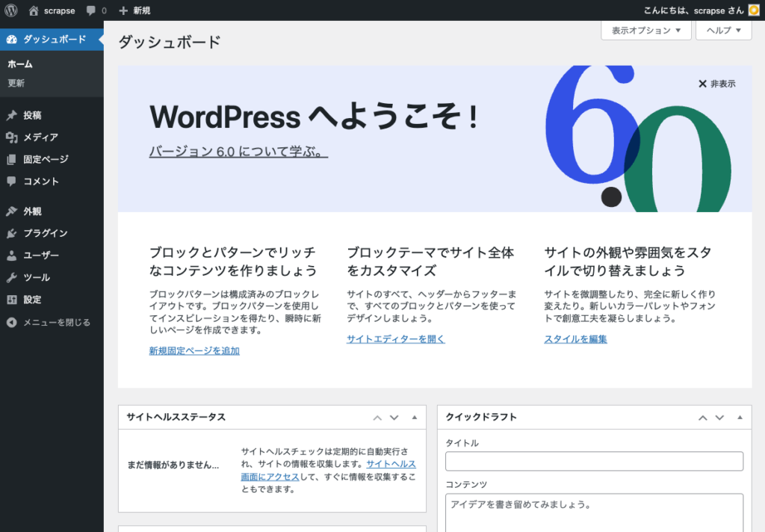Viewport: 765px width, 532px height.
Task: Click the plus icon for 新規
Action: click(123, 10)
